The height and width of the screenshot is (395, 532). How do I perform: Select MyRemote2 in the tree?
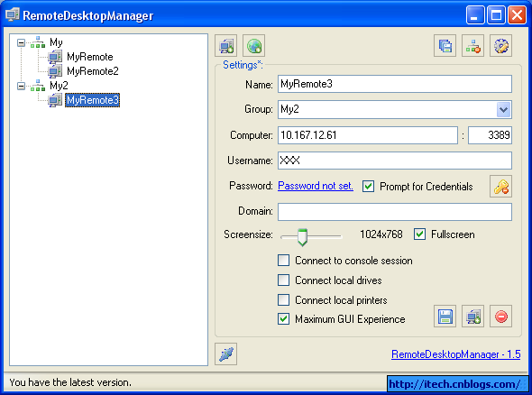click(93, 71)
